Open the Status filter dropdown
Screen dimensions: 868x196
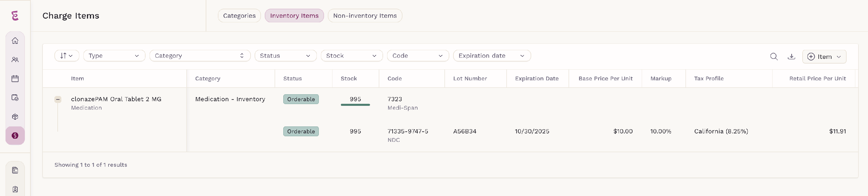point(285,56)
